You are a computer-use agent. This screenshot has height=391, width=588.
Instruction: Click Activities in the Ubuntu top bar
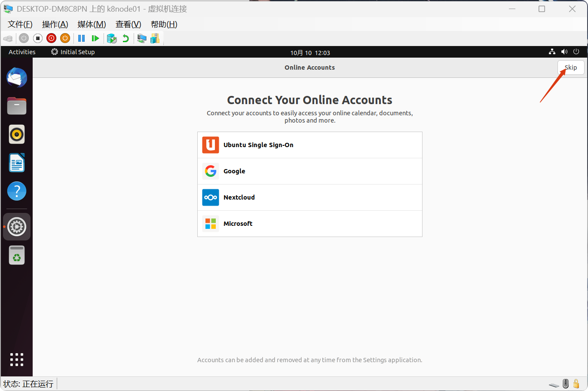click(x=22, y=52)
